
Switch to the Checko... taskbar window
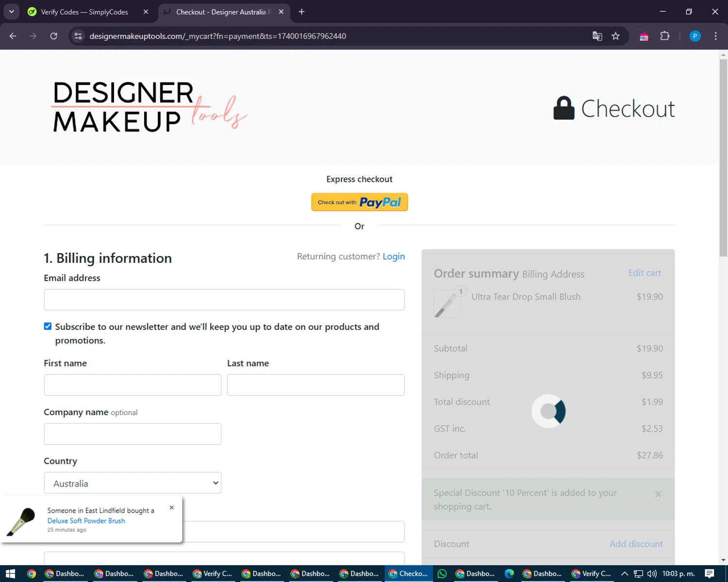(409, 574)
